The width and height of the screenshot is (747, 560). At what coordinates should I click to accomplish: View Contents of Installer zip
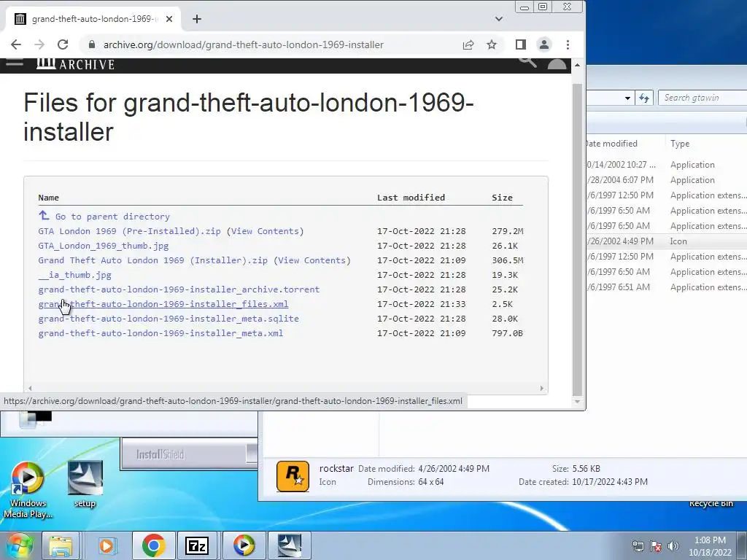click(312, 260)
